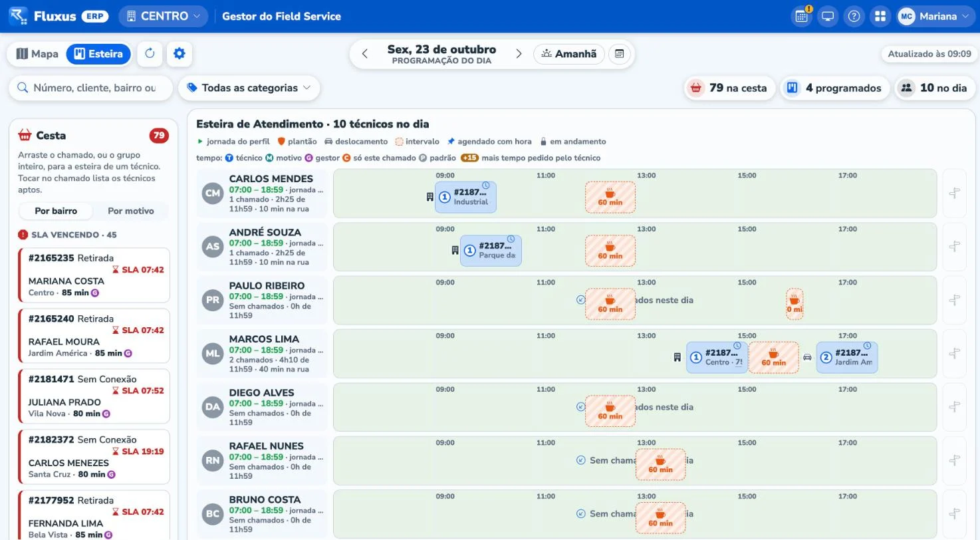Open the CENTRO branch dropdown
Image resolution: width=980 pixels, height=540 pixels.
[164, 17]
